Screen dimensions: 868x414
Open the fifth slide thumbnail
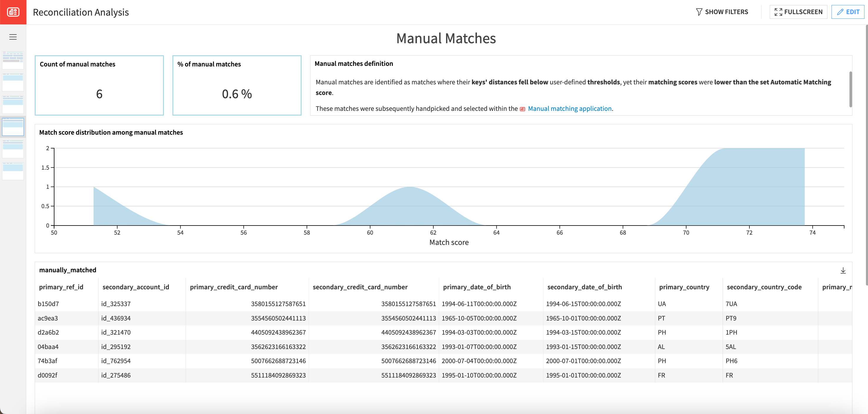point(13,149)
